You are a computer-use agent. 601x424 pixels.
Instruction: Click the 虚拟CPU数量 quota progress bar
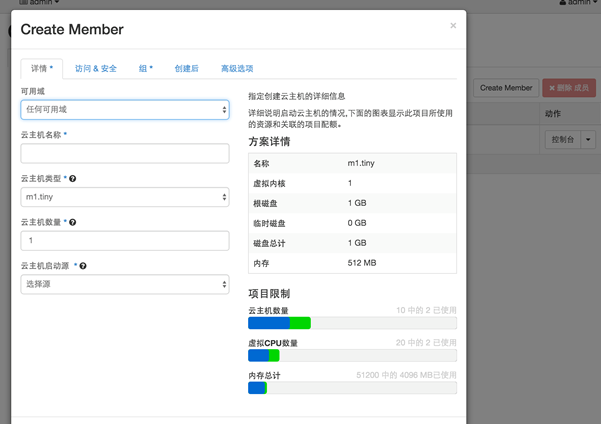tap(352, 355)
